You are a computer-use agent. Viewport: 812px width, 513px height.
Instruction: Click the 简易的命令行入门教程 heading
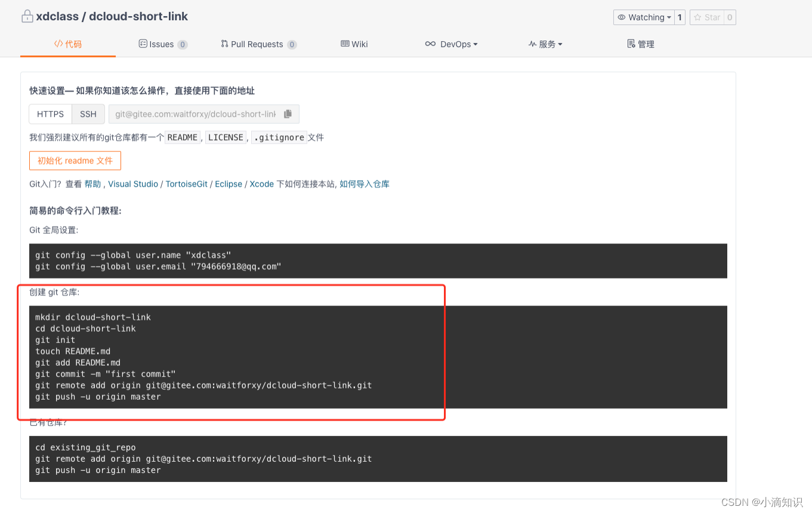[76, 211]
